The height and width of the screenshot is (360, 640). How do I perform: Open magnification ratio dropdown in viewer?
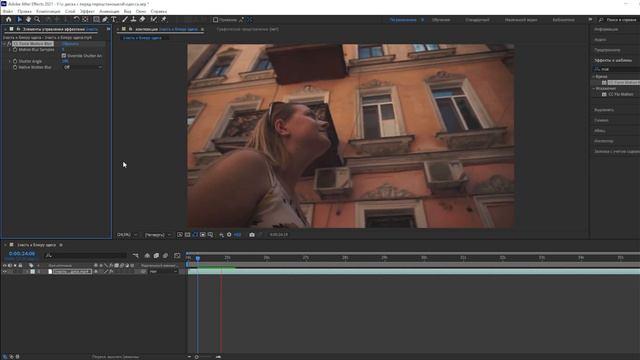127,235
